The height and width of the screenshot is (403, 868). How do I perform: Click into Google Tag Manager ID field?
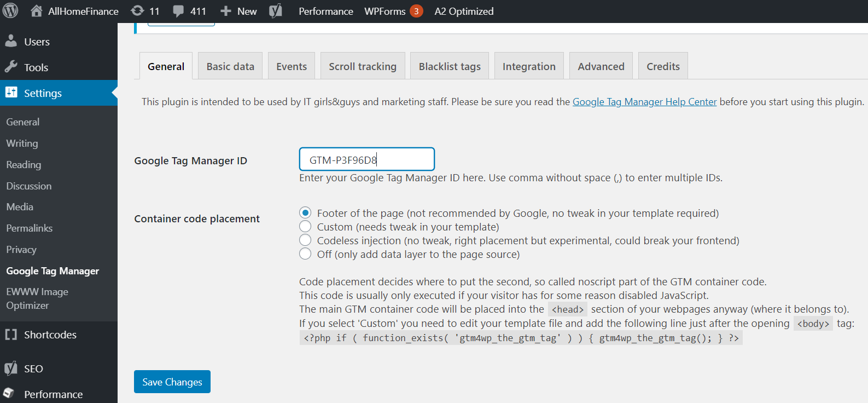coord(367,159)
